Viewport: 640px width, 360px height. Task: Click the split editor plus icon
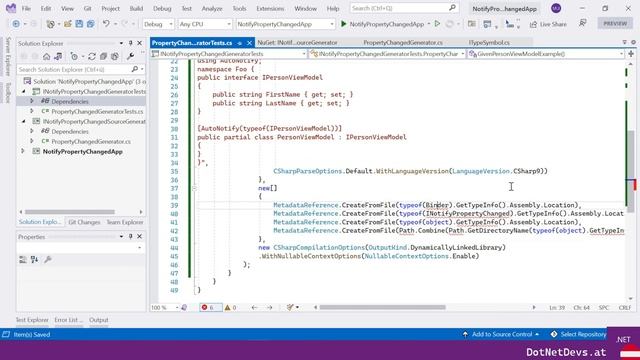[x=631, y=54]
